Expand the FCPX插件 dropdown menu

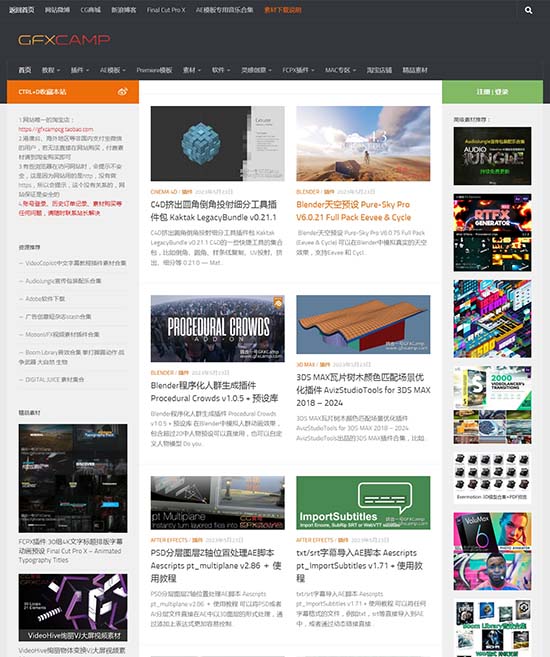[298, 70]
